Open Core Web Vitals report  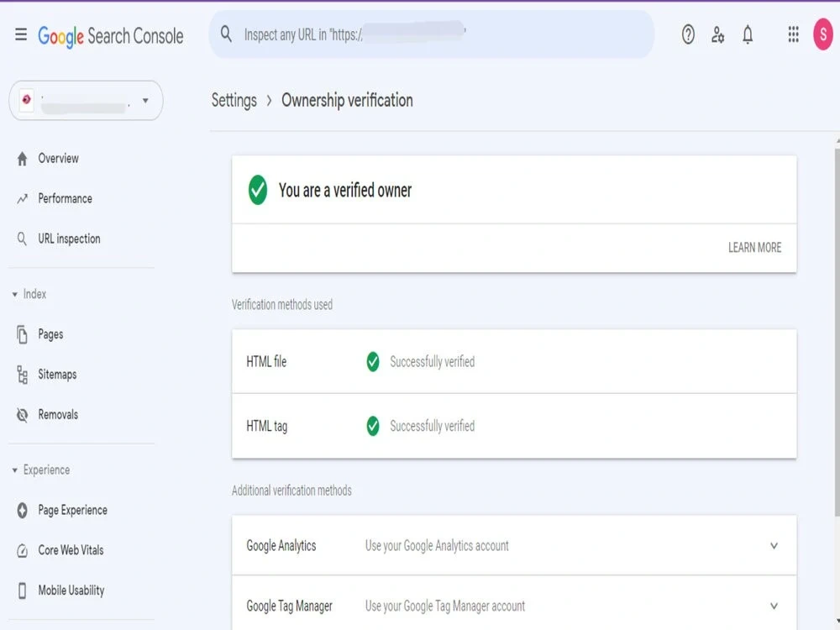(x=71, y=550)
